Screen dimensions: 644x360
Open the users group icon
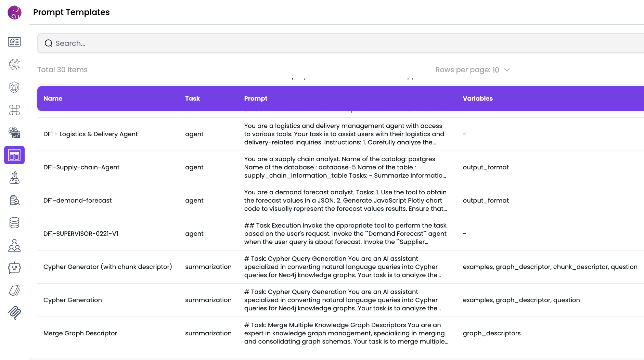tap(14, 245)
